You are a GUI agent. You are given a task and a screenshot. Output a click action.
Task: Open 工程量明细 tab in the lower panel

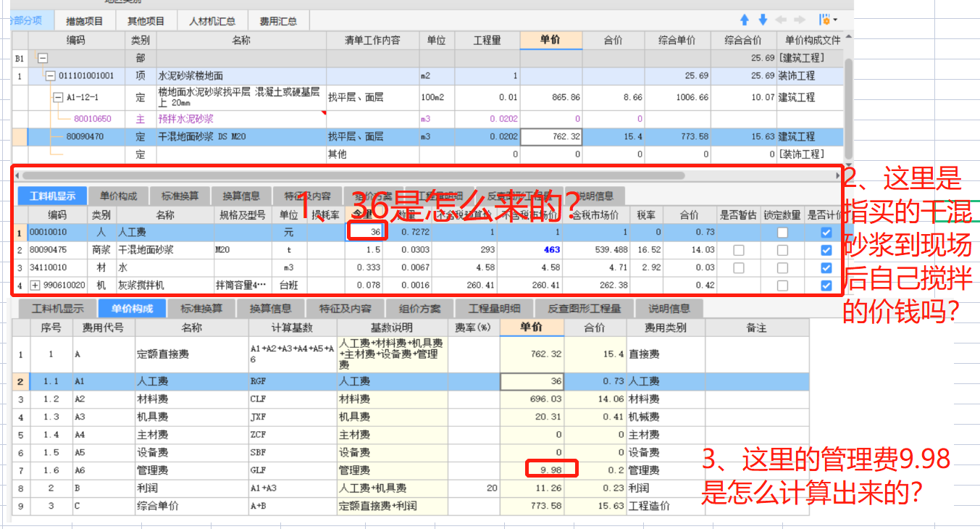[495, 309]
